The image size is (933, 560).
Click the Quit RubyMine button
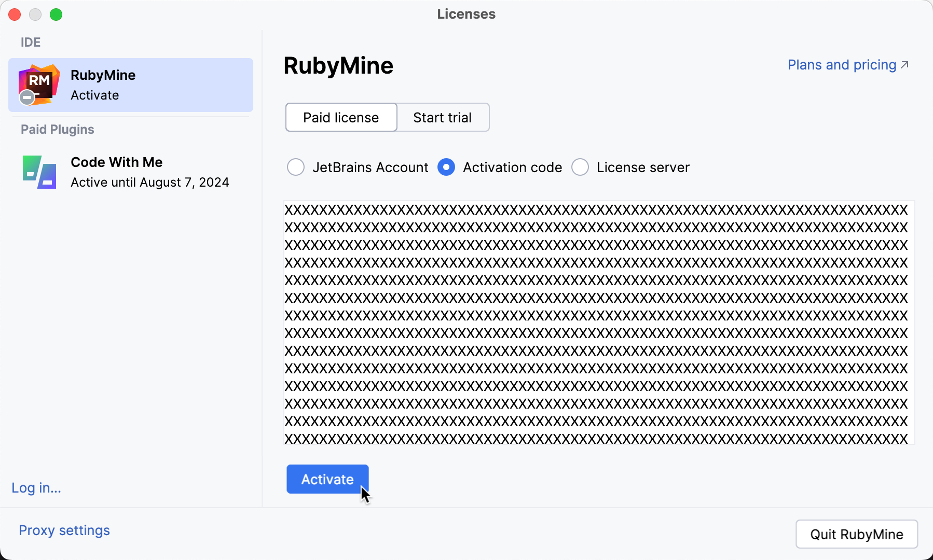click(x=857, y=534)
